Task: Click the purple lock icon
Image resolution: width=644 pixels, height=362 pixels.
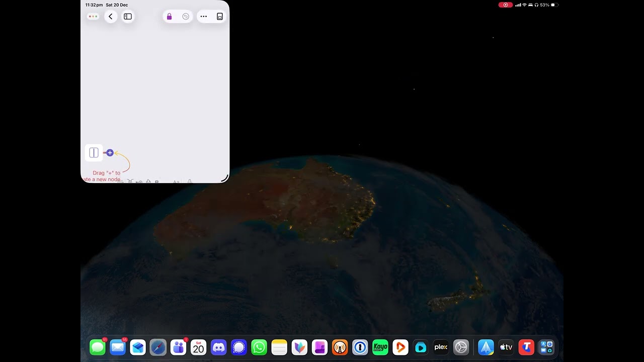Action: point(169,17)
